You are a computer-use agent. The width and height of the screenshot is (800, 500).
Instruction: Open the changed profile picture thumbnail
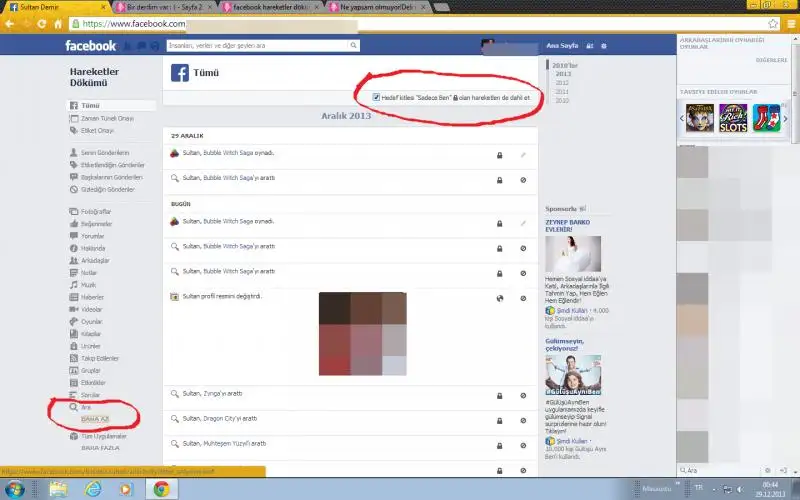(363, 334)
